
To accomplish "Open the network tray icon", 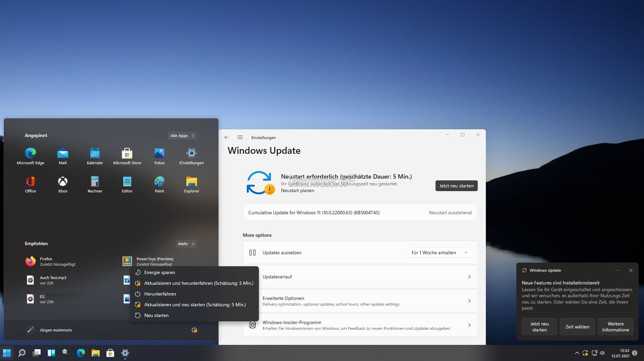I will point(594,353).
